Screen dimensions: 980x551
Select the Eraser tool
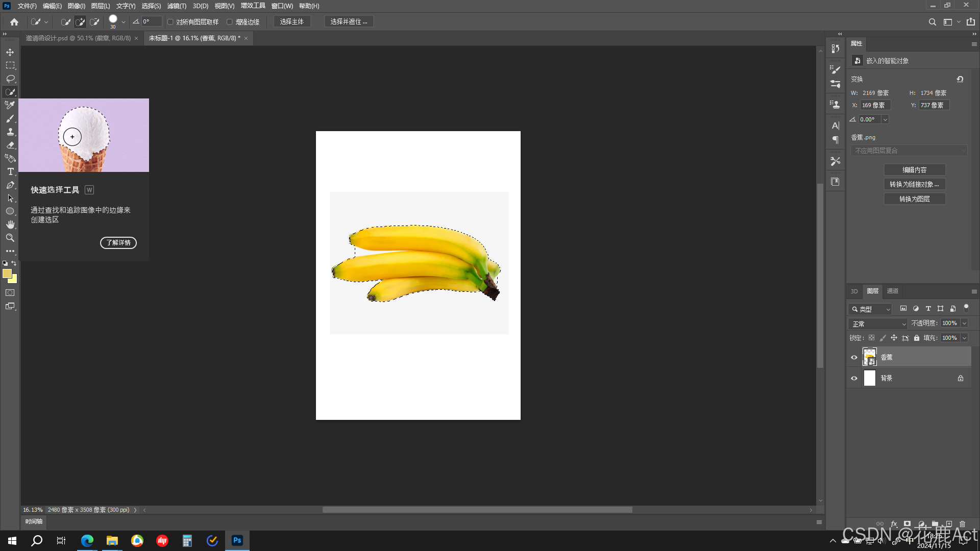10,145
